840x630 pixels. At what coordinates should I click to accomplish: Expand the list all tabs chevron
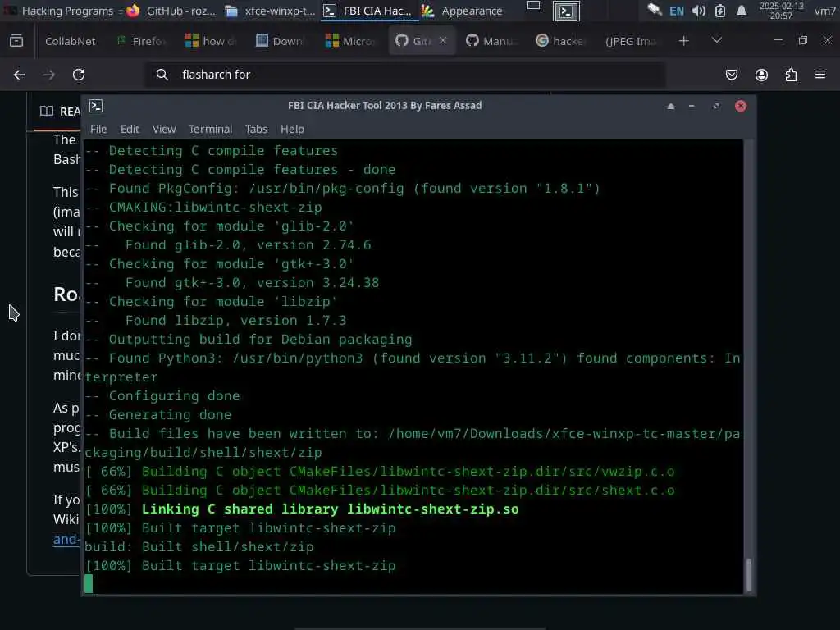[717, 41]
